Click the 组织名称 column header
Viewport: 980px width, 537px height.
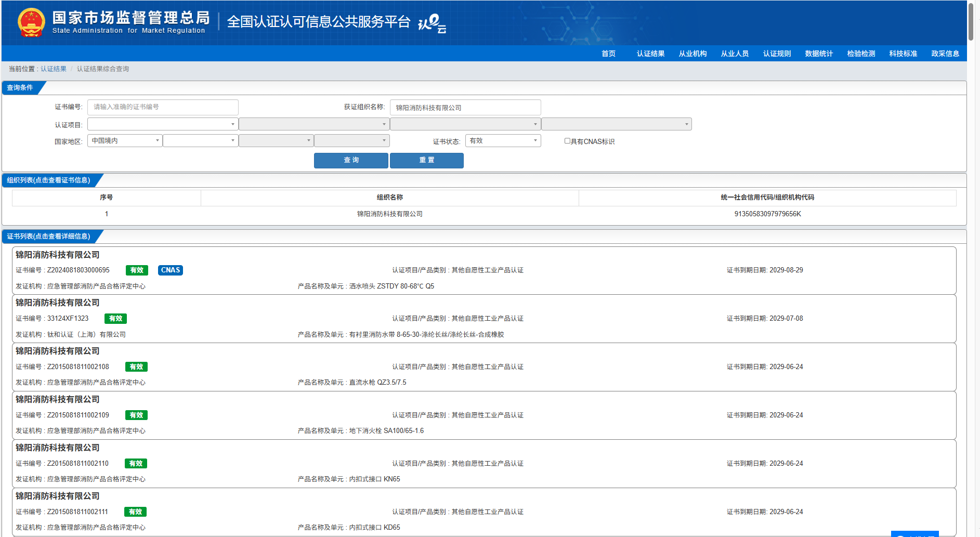pyautogui.click(x=390, y=198)
